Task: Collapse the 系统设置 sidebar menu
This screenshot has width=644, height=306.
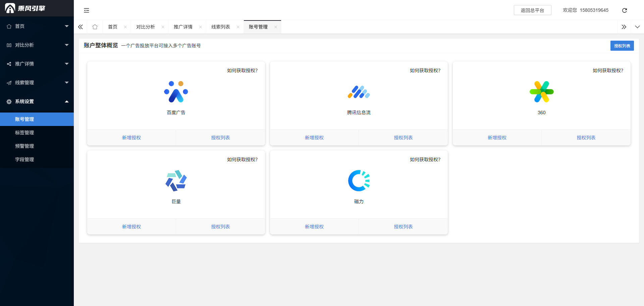Action: coord(37,101)
